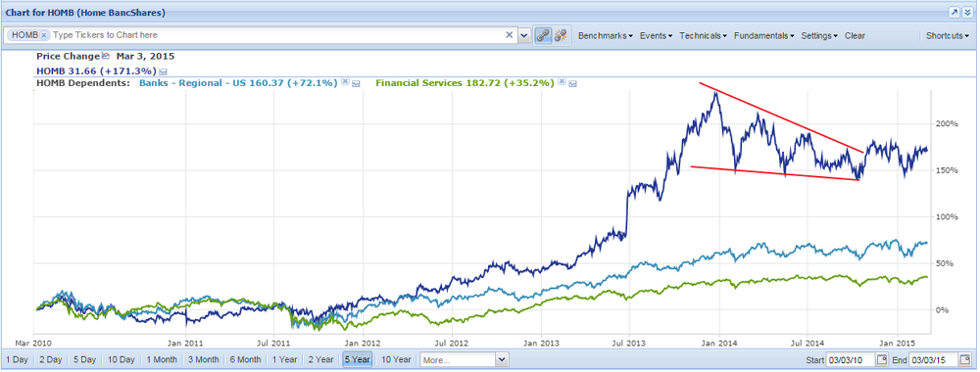Open the Benchmarks menu

pos(606,35)
